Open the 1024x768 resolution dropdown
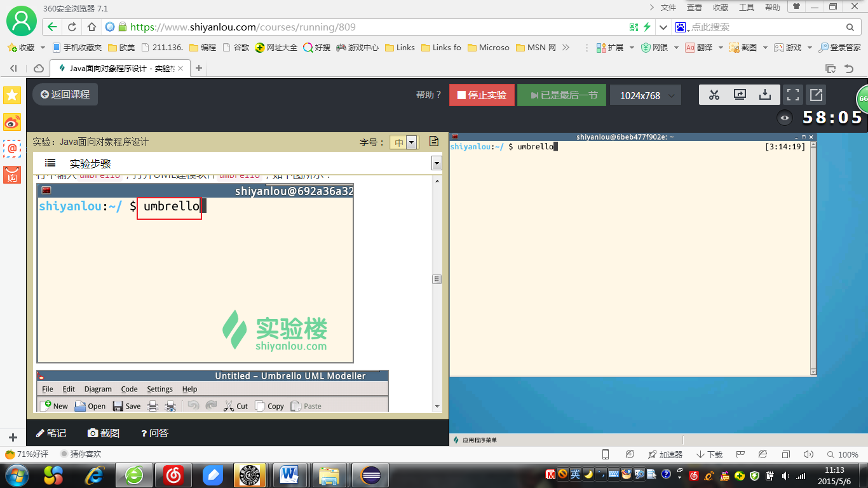The image size is (868, 488). coord(646,95)
